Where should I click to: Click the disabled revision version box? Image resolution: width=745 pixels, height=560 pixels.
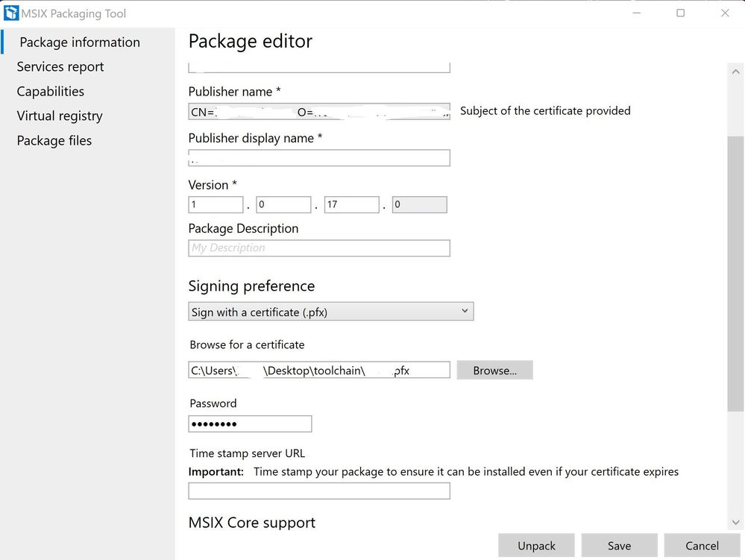click(x=420, y=205)
